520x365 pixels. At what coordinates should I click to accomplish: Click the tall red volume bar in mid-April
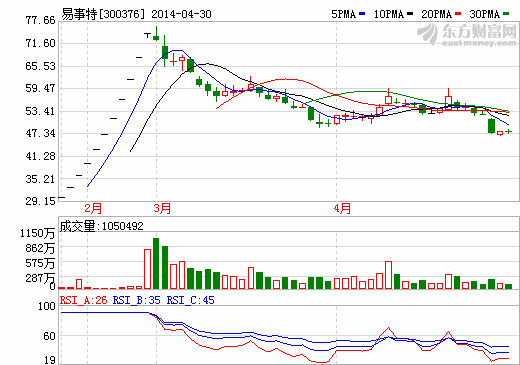click(x=388, y=275)
